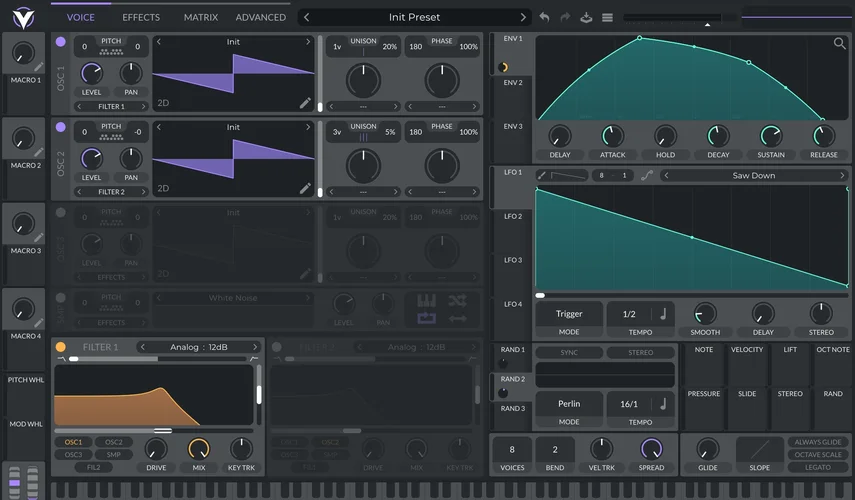Image resolution: width=855 pixels, height=500 pixels.
Task: Enable oscillator 3 power toggle
Action: [x=61, y=213]
